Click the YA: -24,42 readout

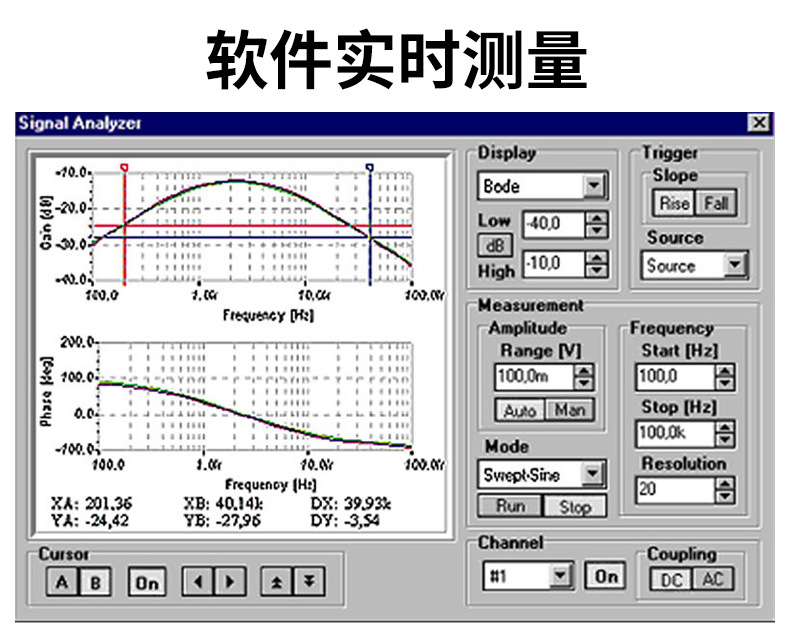[89, 520]
